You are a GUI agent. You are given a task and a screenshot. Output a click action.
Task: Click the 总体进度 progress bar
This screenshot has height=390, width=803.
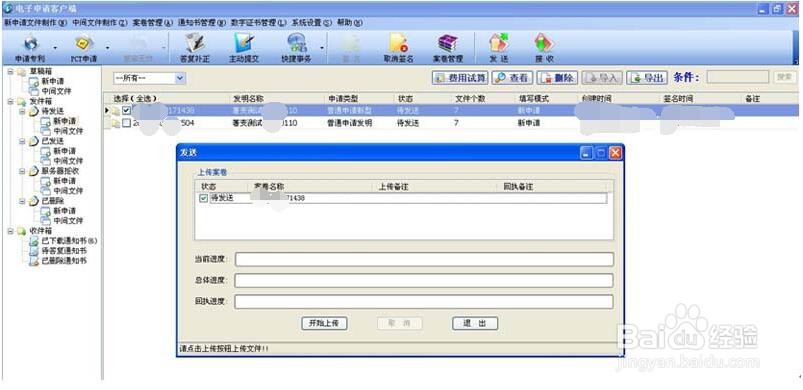pyautogui.click(x=424, y=280)
